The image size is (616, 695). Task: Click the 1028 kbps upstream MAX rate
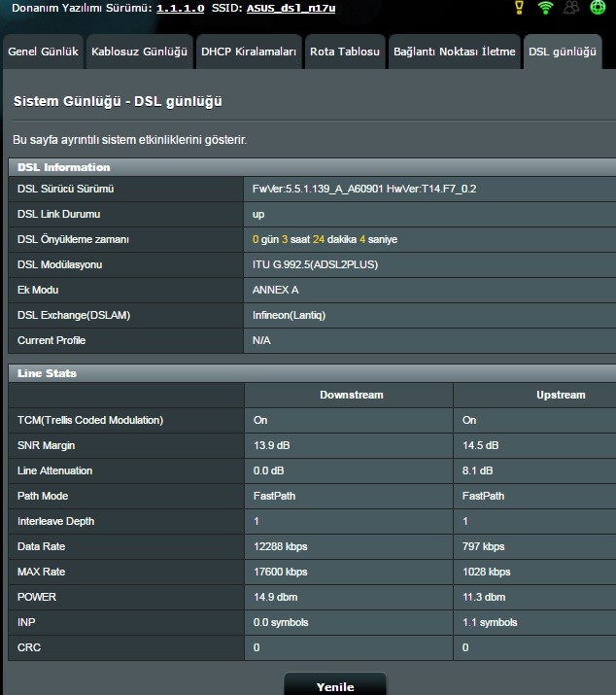coord(486,572)
